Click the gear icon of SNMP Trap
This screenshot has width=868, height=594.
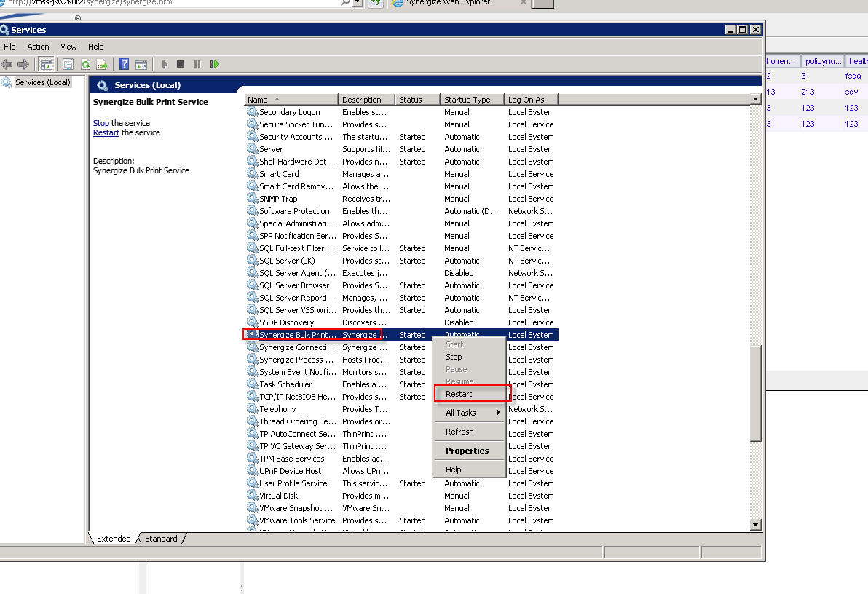pyautogui.click(x=253, y=199)
